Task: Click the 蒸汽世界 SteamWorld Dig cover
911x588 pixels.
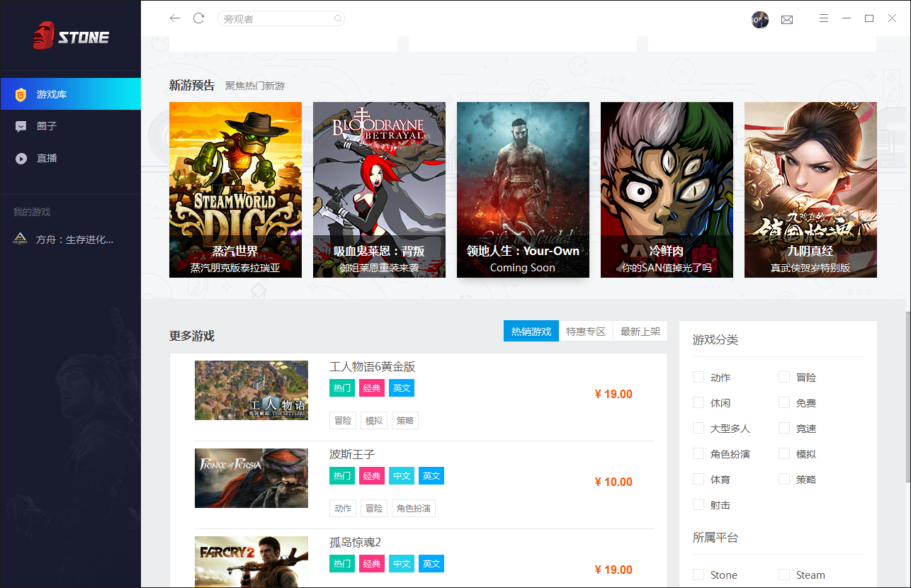Action: 235,189
